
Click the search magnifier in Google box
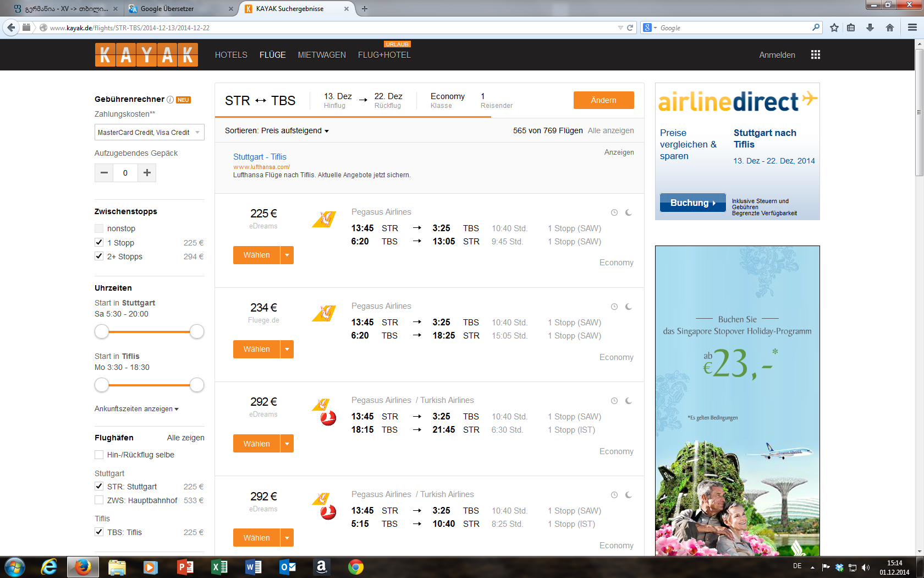pyautogui.click(x=816, y=28)
